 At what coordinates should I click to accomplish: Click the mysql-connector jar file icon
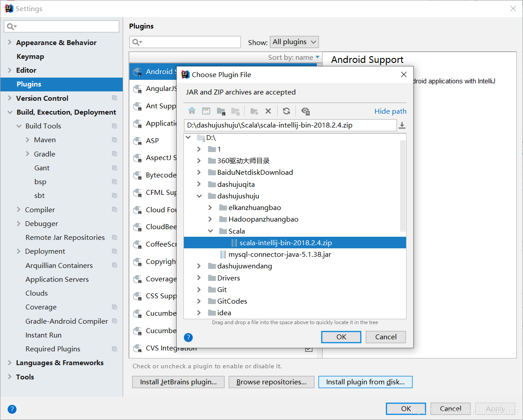pyautogui.click(x=223, y=255)
